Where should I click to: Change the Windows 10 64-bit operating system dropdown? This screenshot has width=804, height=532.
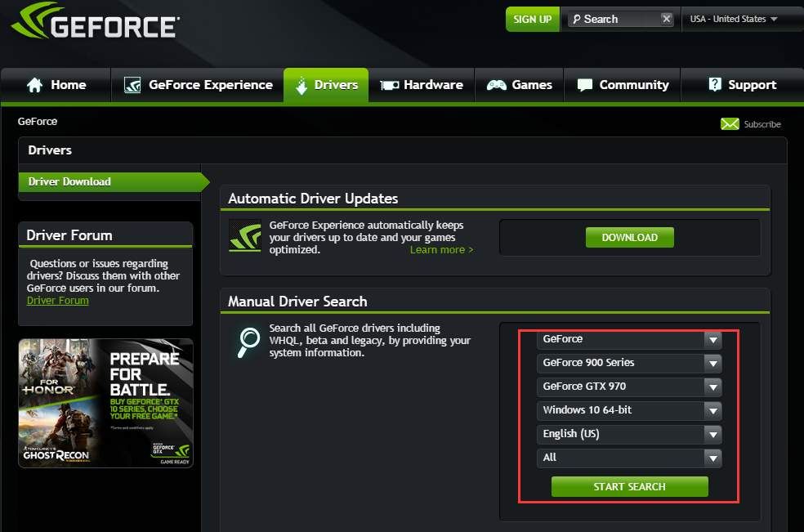pyautogui.click(x=629, y=410)
